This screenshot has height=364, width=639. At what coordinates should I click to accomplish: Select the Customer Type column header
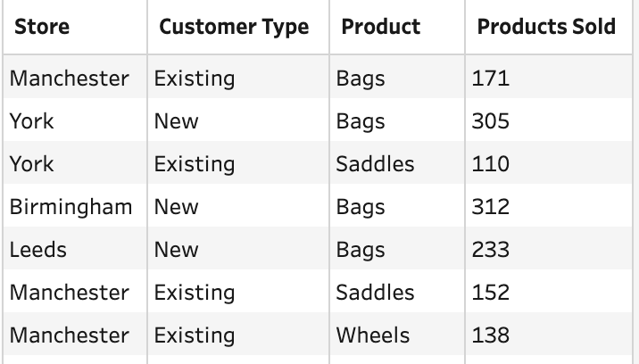point(234,27)
